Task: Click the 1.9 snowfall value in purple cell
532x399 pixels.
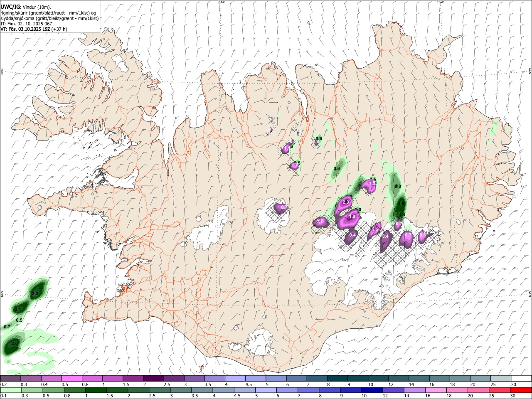Action: point(352,217)
